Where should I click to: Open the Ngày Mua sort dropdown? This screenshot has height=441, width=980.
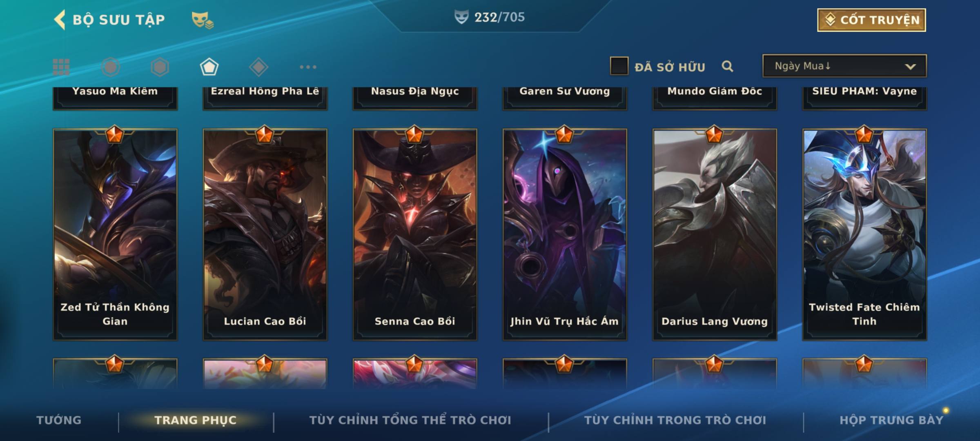[x=844, y=66]
